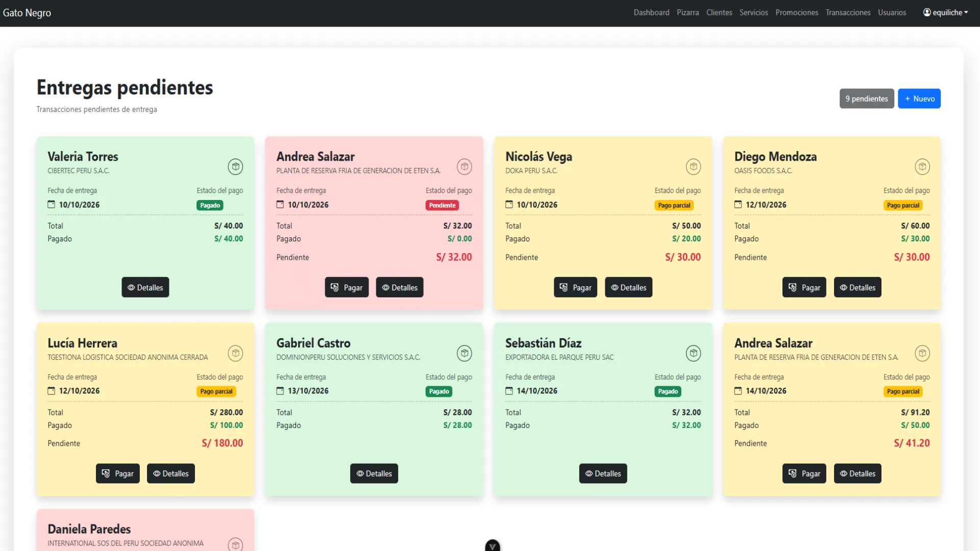Image resolution: width=980 pixels, height=551 pixels.
Task: Click the Gato Negro brand link
Action: tap(27, 13)
